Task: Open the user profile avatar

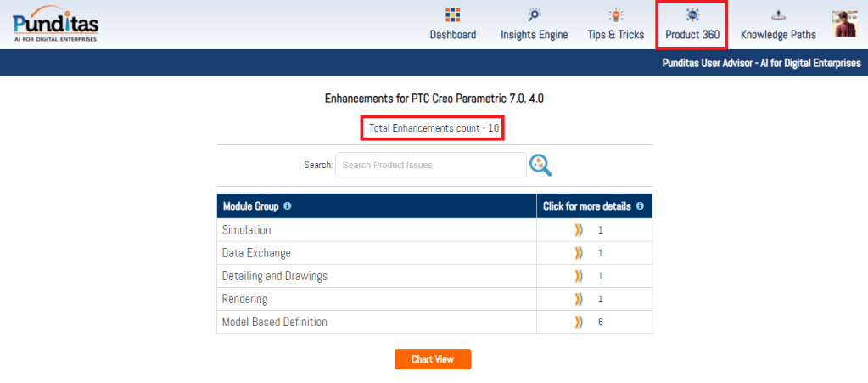Action: pyautogui.click(x=844, y=24)
